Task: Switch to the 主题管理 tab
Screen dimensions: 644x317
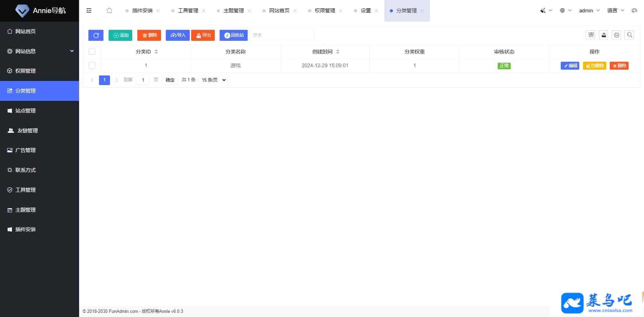Action: click(x=233, y=11)
